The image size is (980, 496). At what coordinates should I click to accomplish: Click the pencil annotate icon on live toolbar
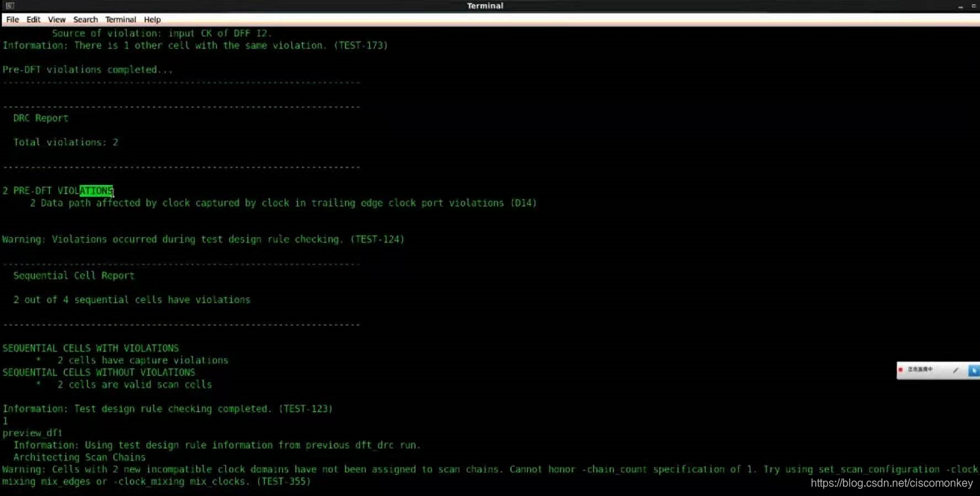(955, 370)
